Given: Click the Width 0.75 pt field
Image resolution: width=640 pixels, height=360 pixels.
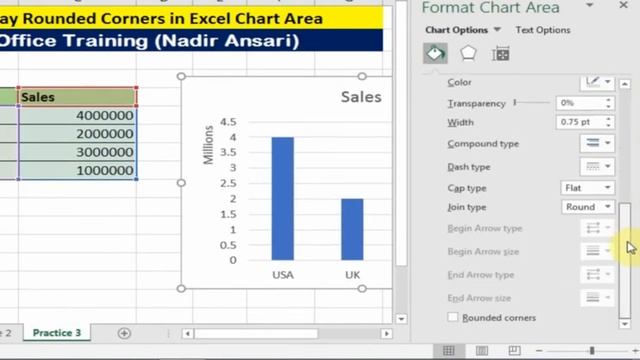Looking at the screenshot, I should [580, 122].
